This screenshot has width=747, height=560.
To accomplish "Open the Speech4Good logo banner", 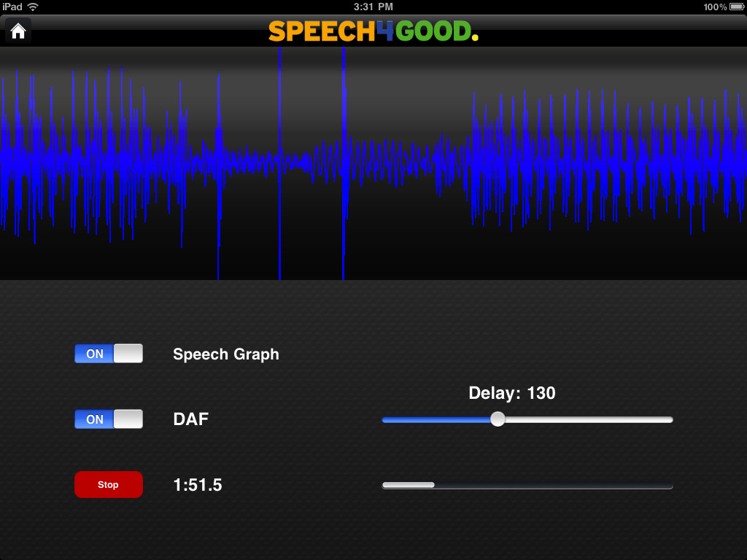I will (373, 31).
